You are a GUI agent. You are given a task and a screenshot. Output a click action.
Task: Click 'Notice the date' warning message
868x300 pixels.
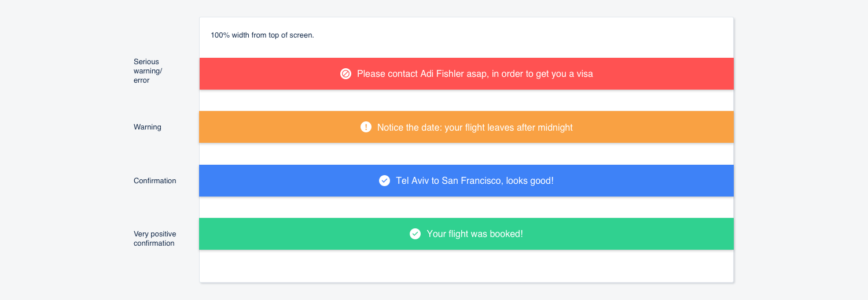coord(475,127)
